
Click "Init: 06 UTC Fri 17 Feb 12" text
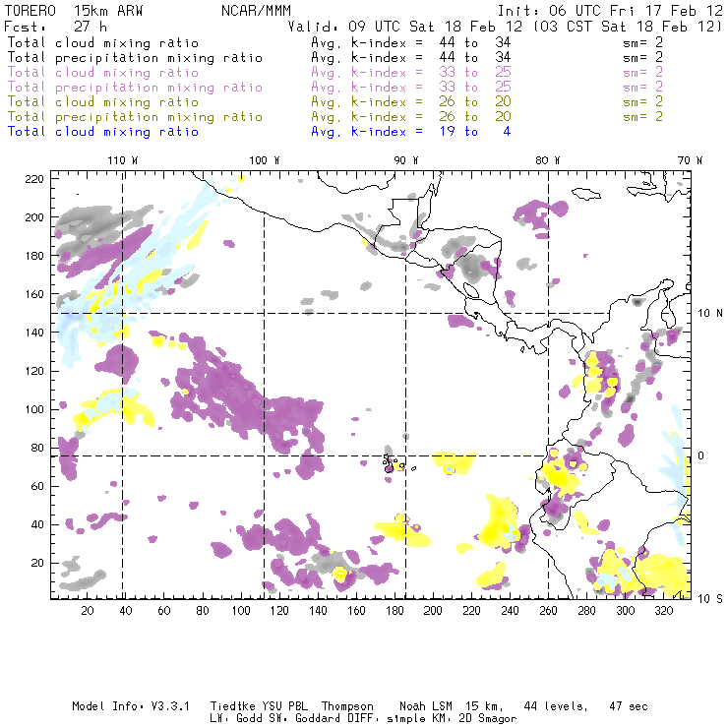tap(610, 11)
